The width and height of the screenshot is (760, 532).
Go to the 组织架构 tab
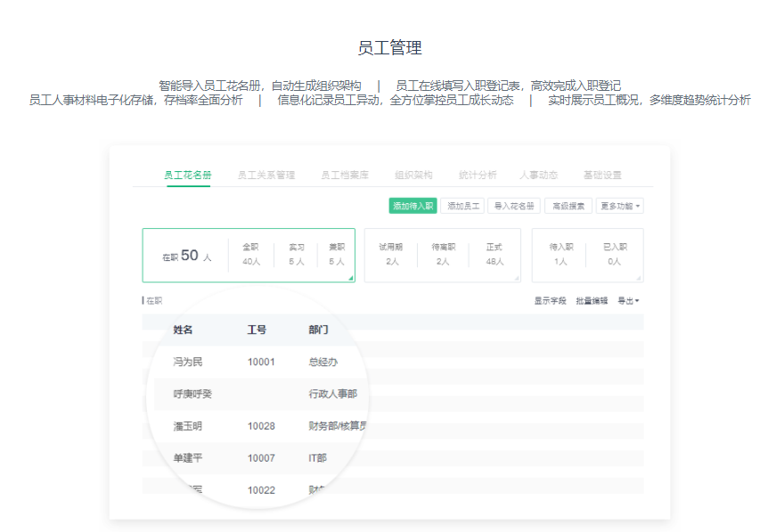[413, 175]
